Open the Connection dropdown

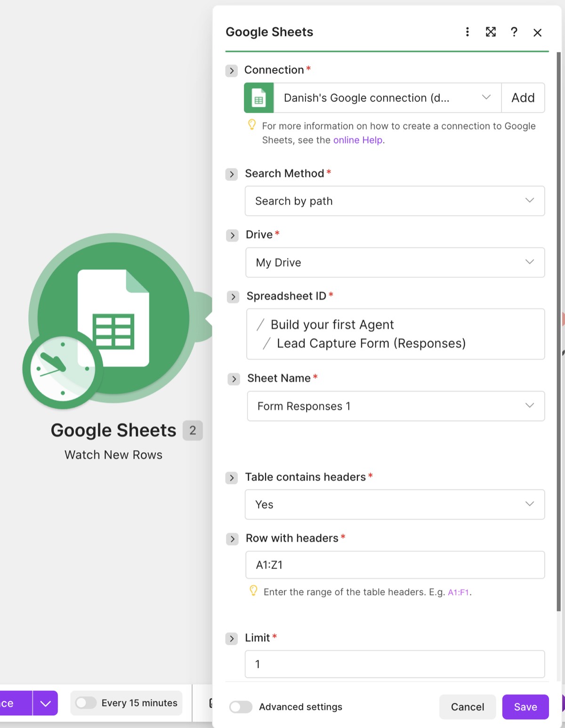point(387,98)
